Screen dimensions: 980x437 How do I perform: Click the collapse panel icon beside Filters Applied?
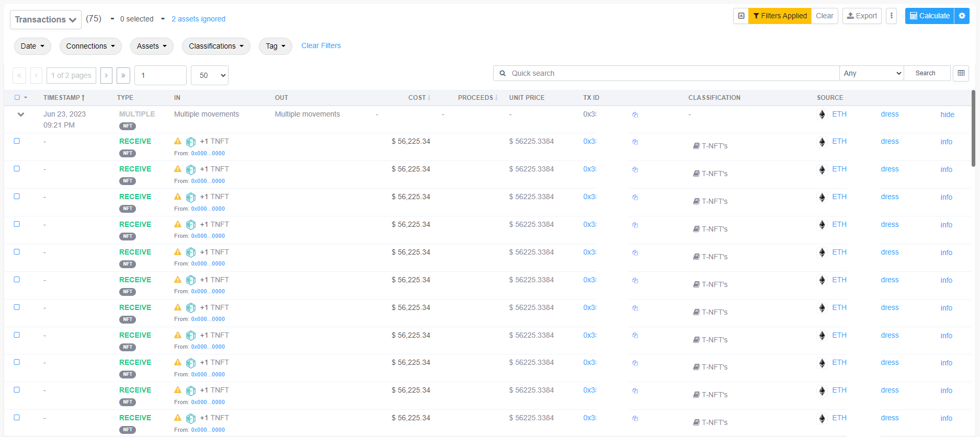[741, 16]
